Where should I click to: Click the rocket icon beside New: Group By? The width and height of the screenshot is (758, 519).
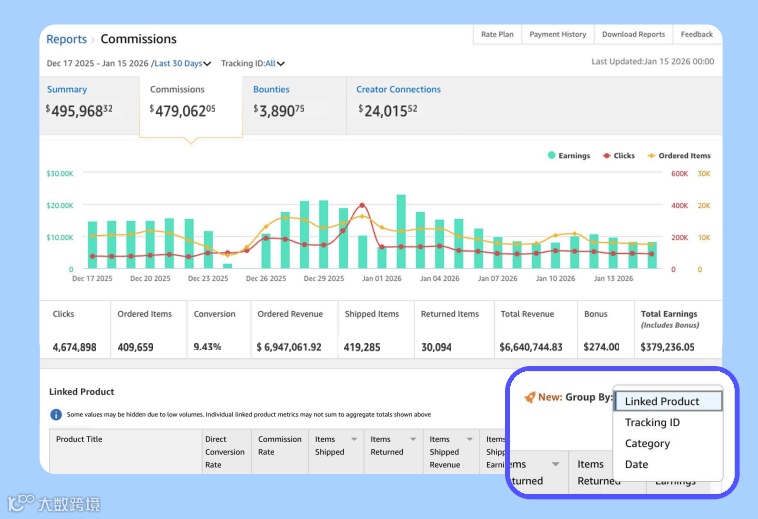click(x=530, y=397)
